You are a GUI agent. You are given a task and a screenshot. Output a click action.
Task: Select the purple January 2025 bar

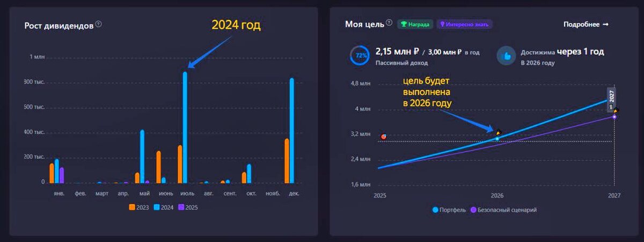pos(62,175)
